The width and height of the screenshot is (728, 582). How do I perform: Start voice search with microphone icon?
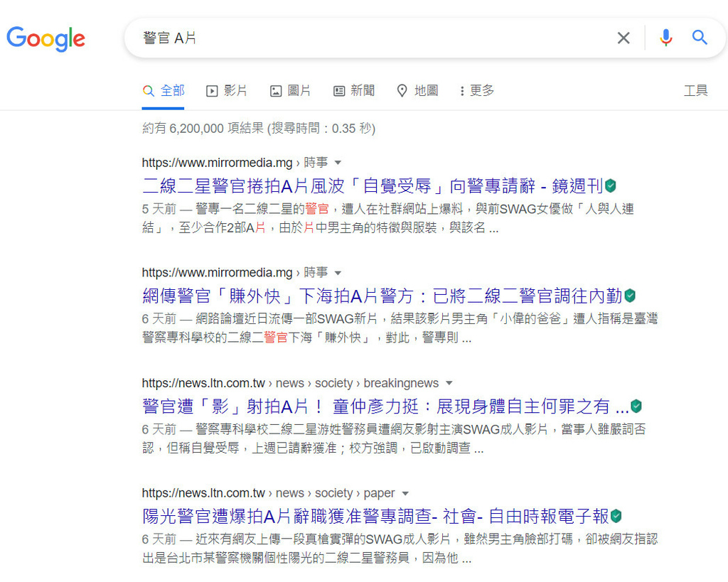[x=665, y=38]
